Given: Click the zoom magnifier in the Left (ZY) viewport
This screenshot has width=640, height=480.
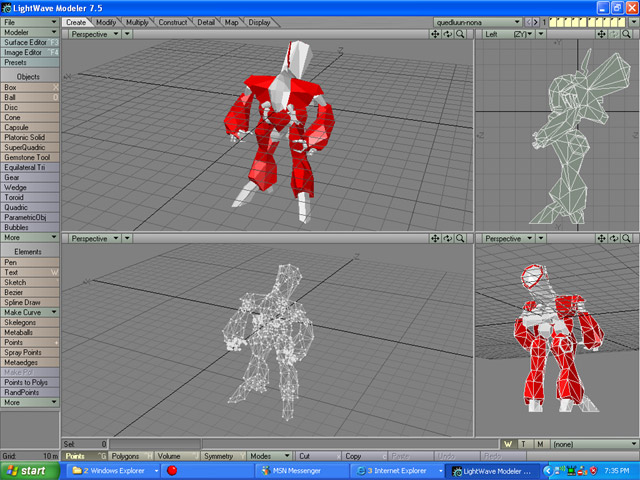Looking at the screenshot, I should tap(627, 34).
